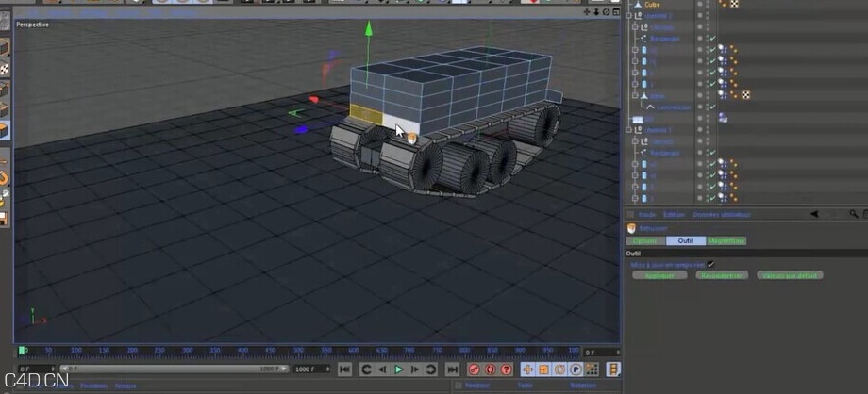This screenshot has height=394, width=868.
Task: Select the chenille 1 object name
Action: click(659, 130)
